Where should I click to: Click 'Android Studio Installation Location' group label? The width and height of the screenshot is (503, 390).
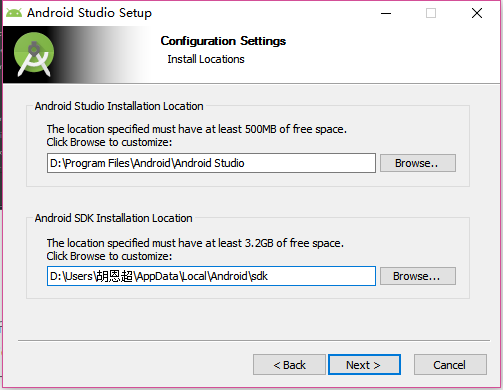point(119,106)
